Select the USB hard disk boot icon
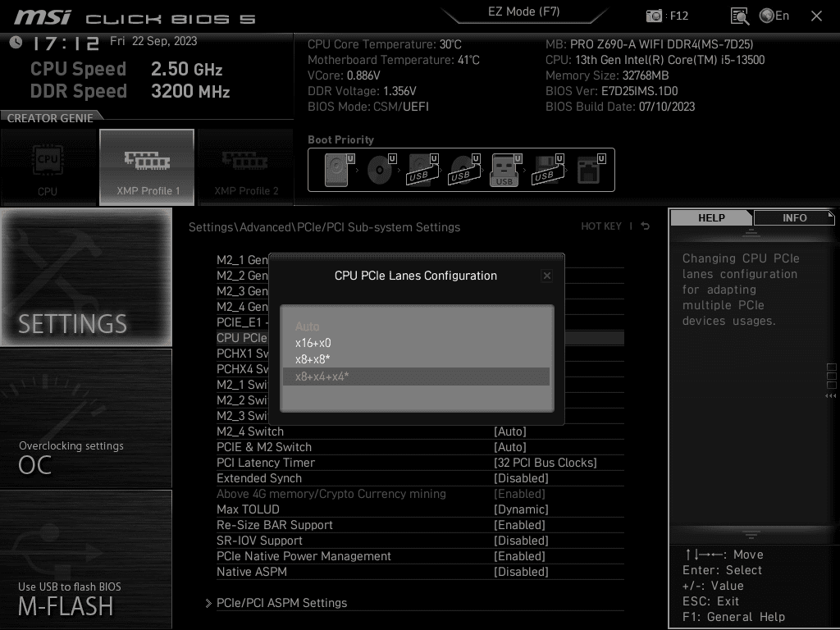The width and height of the screenshot is (840, 630). [423, 170]
